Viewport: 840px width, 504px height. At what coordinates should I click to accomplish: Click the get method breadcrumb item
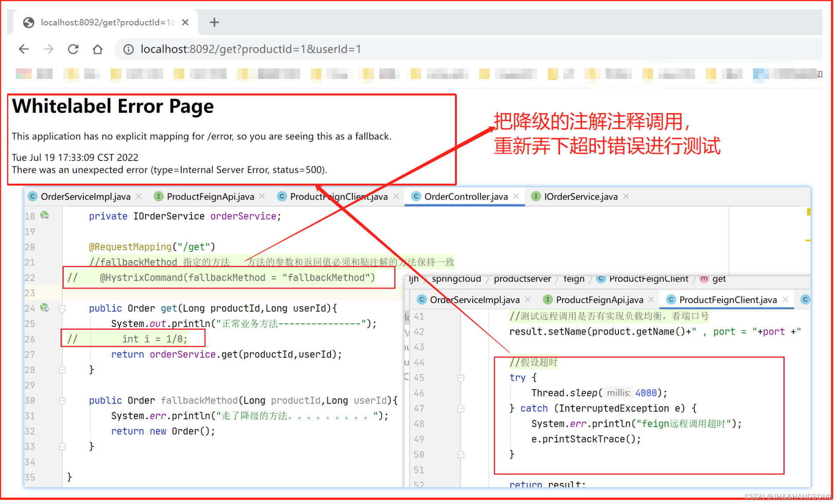(x=713, y=279)
